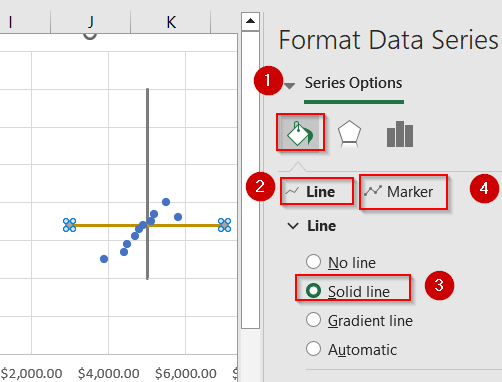This screenshot has width=502, height=382.
Task: Click the Format Data Series pane title
Action: [x=388, y=40]
